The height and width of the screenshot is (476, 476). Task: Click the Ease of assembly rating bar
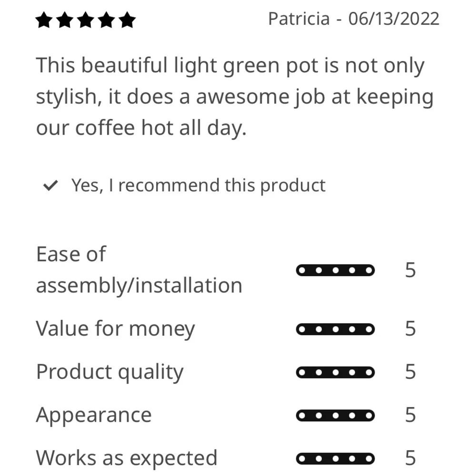click(x=335, y=270)
